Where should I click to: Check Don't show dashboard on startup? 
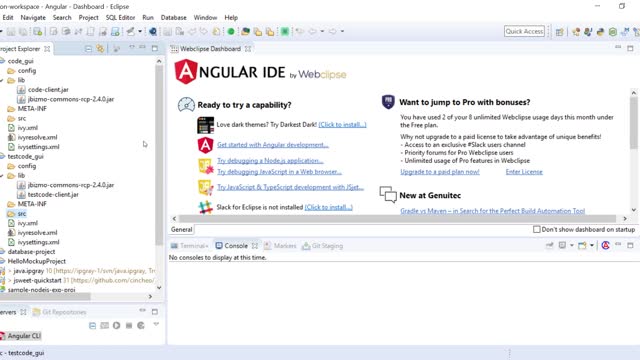tap(537, 229)
